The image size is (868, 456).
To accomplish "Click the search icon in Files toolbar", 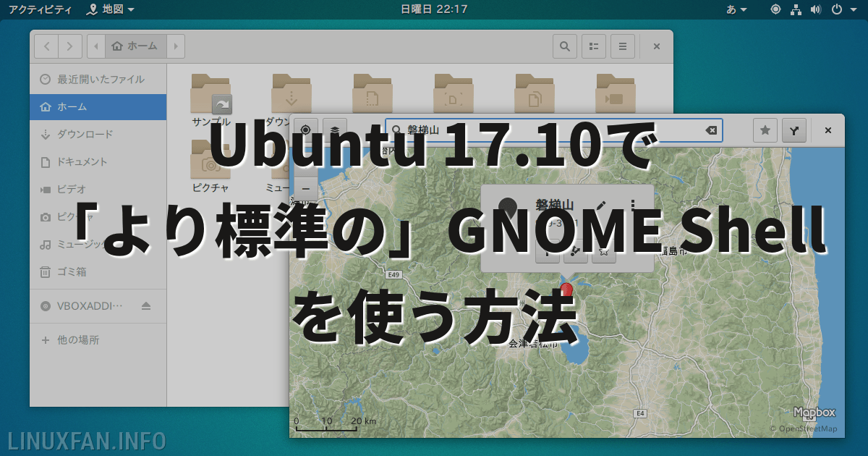I will tap(565, 46).
